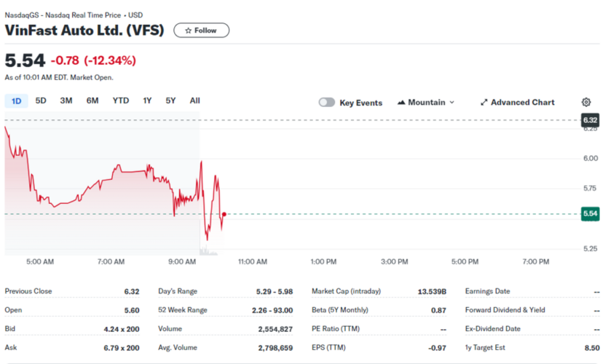Click the Day's Range value 5.29 - 5.98
The width and height of the screenshot is (608, 364).
[274, 291]
